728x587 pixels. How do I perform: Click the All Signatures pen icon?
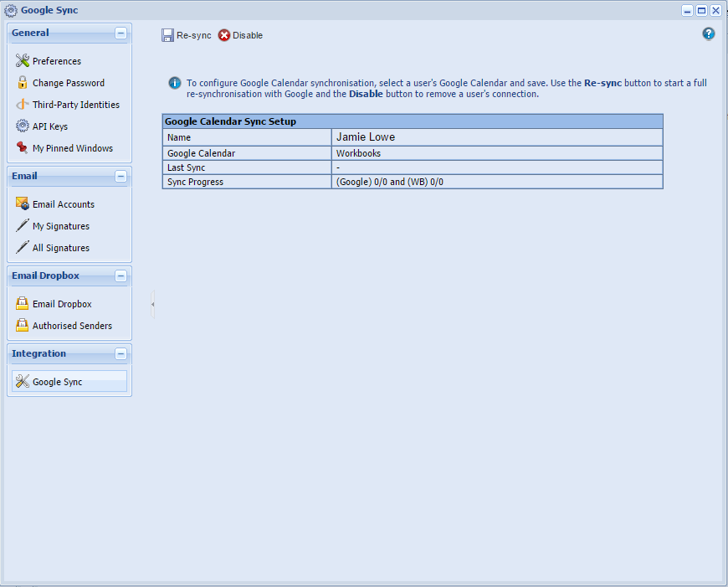[x=23, y=247]
